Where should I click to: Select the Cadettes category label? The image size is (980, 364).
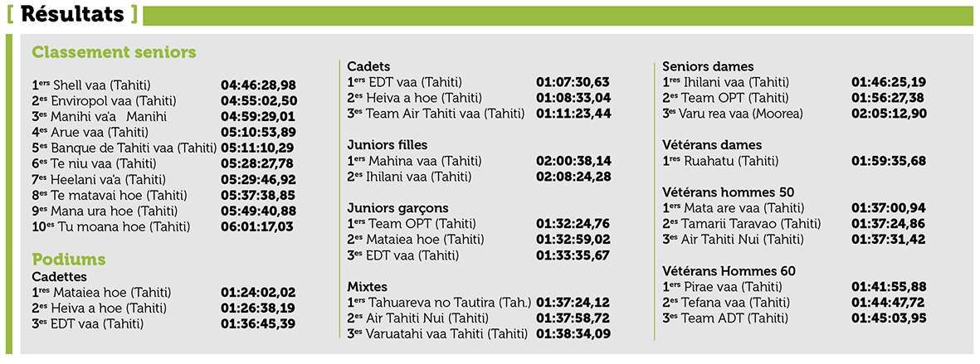pos(58,277)
